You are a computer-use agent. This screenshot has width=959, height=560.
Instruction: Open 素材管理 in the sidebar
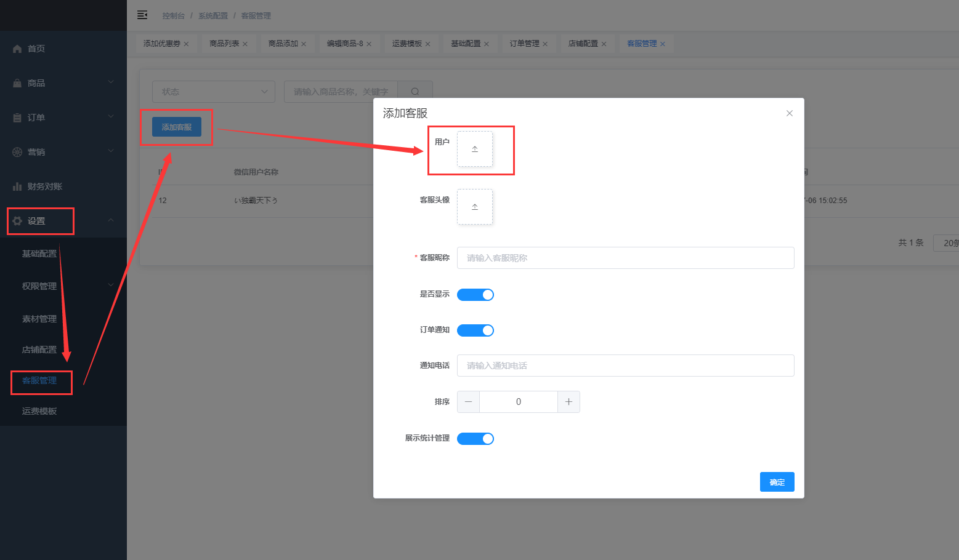(39, 319)
